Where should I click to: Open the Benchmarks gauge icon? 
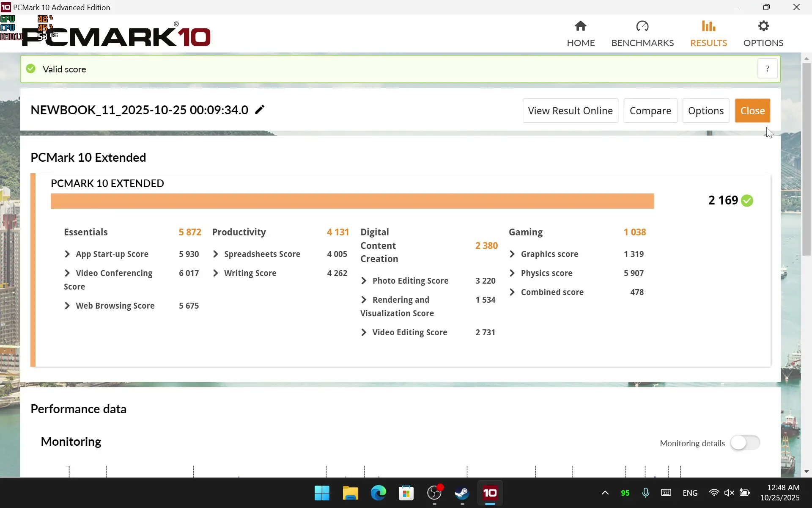[x=642, y=27]
